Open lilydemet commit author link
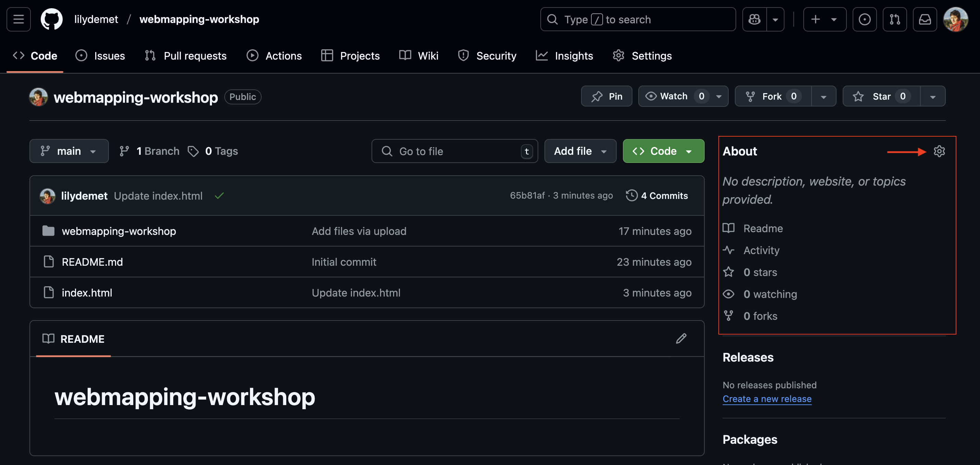980x465 pixels. point(84,196)
